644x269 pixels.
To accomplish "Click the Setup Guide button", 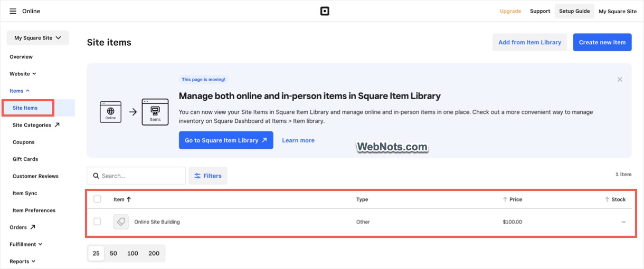I will pyautogui.click(x=574, y=11).
